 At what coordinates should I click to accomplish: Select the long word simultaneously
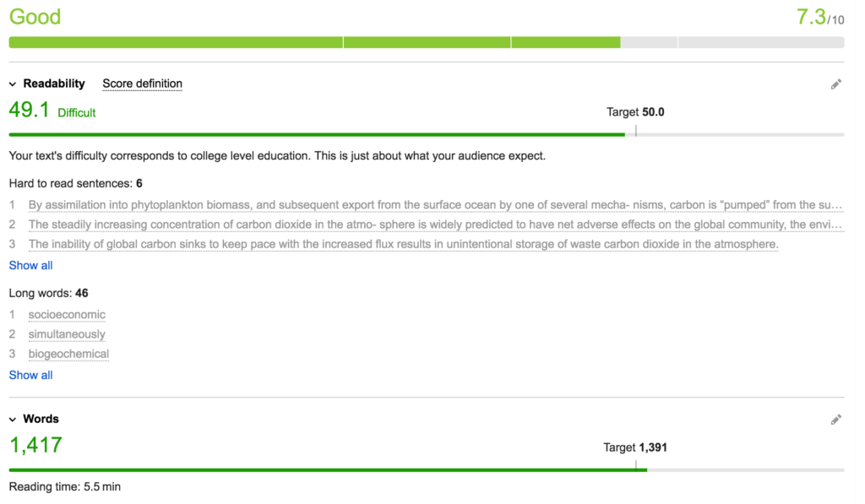67,334
